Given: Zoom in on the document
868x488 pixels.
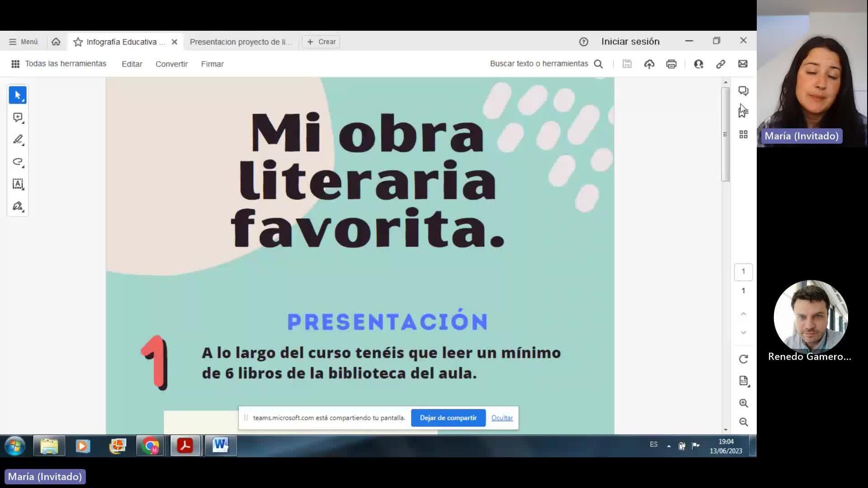Looking at the screenshot, I should point(743,403).
